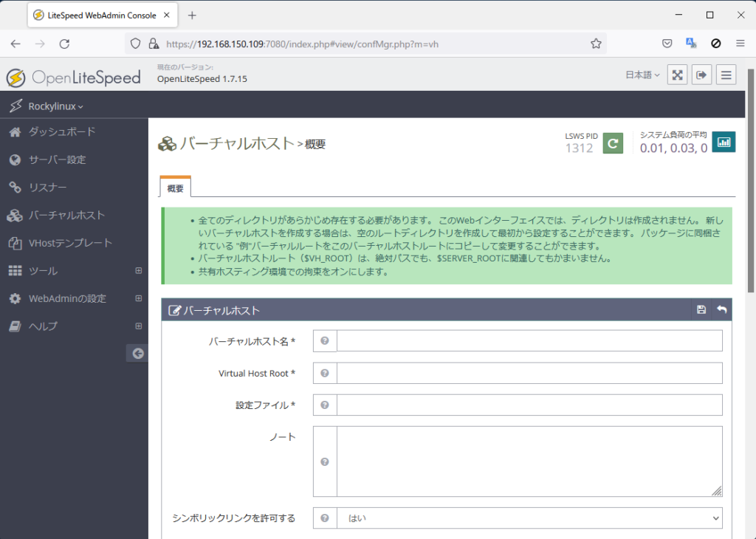Collapse the sidebar with the arrow button
This screenshot has width=756, height=539.
click(137, 354)
